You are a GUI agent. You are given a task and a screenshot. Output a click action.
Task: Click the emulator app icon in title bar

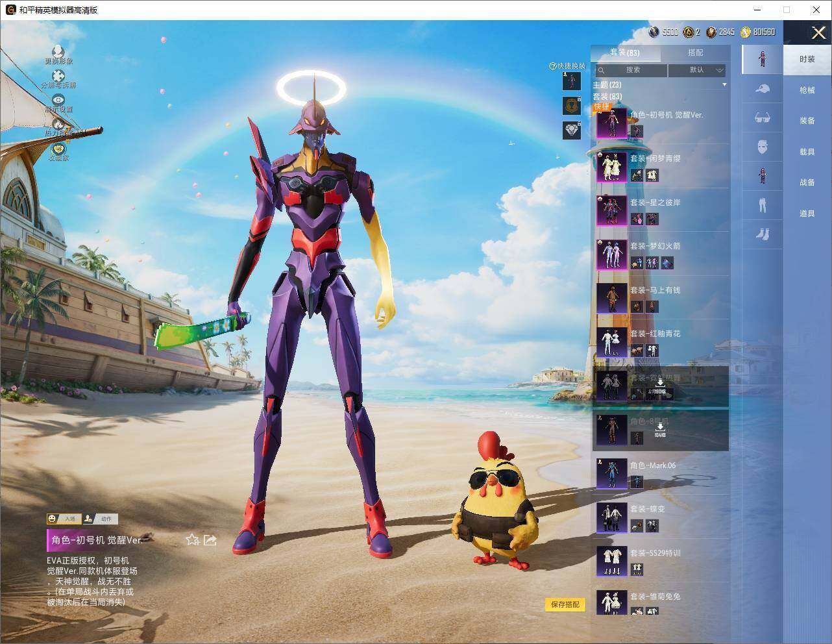(10, 10)
